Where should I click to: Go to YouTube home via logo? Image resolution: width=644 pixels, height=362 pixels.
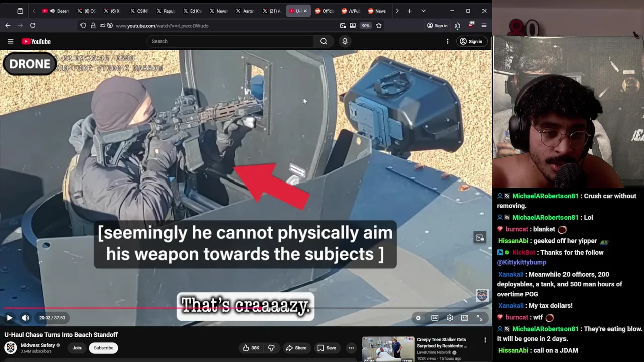pos(36,41)
